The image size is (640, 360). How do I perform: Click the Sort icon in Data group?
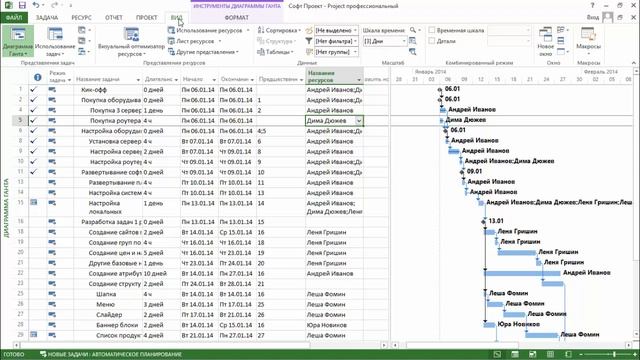coord(261,31)
